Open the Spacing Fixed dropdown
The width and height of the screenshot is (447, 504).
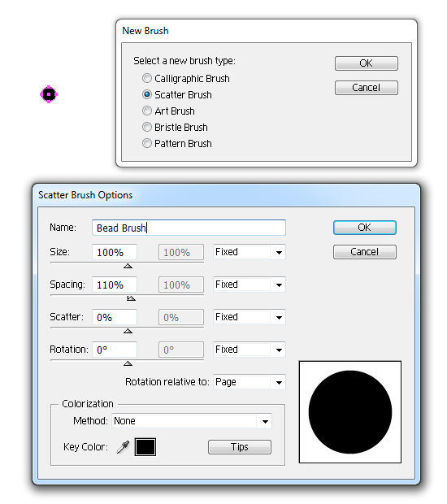point(250,285)
